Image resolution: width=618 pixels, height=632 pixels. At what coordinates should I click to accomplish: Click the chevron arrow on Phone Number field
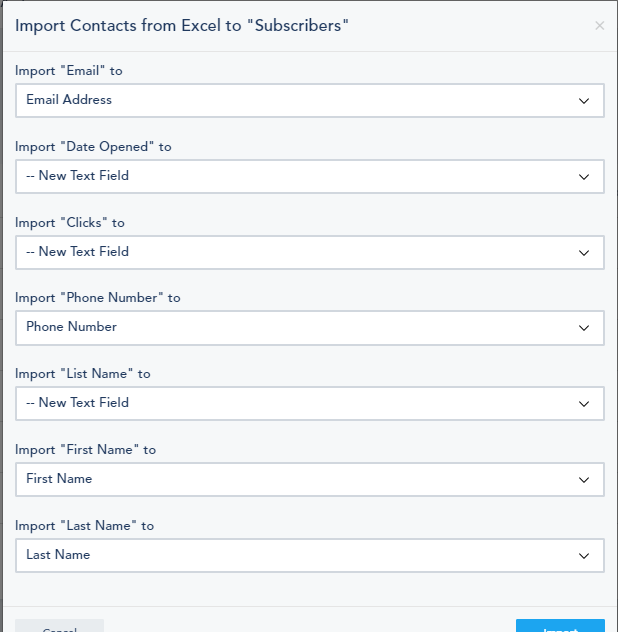coord(584,328)
